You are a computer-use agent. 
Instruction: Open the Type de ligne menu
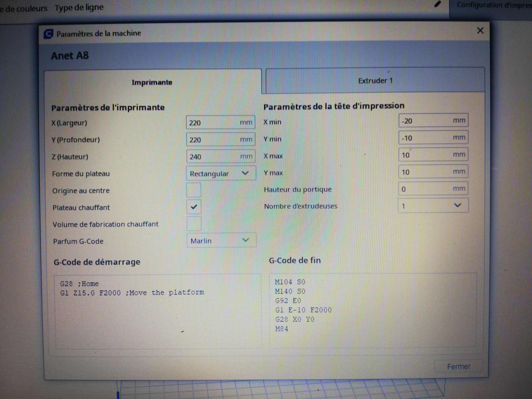coord(79,8)
